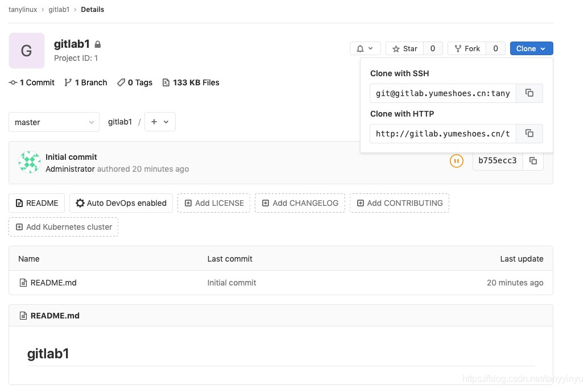
Task: View the 1 Commit history
Action: [x=32, y=82]
